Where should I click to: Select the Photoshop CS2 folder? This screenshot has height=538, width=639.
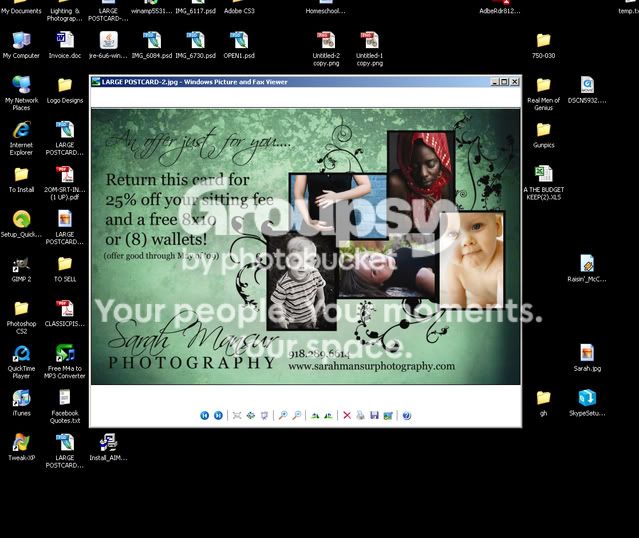[x=21, y=317]
